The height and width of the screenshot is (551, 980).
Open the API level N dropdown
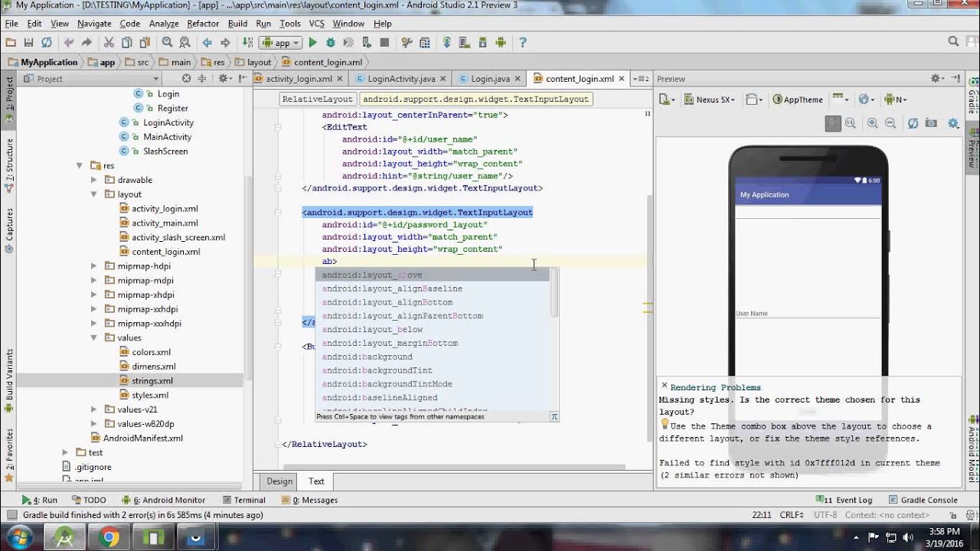coord(896,99)
